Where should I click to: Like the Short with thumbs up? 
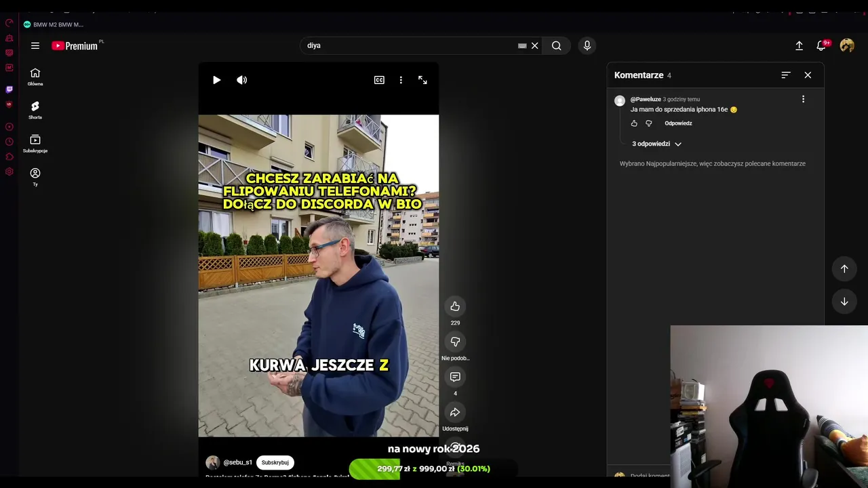pyautogui.click(x=455, y=306)
